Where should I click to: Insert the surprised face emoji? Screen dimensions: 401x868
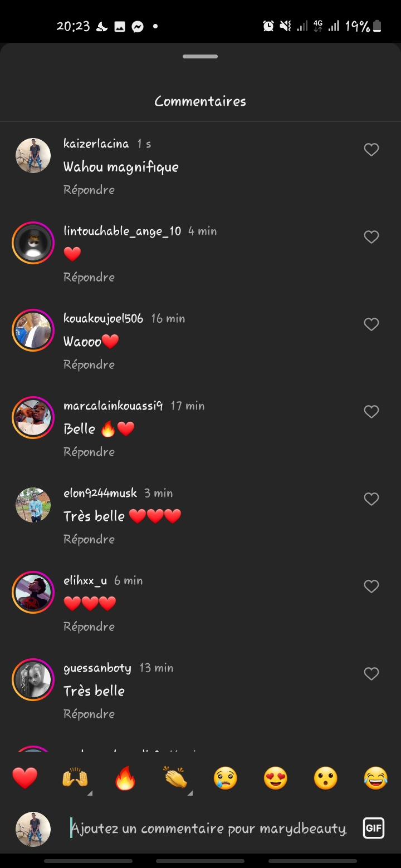326,778
